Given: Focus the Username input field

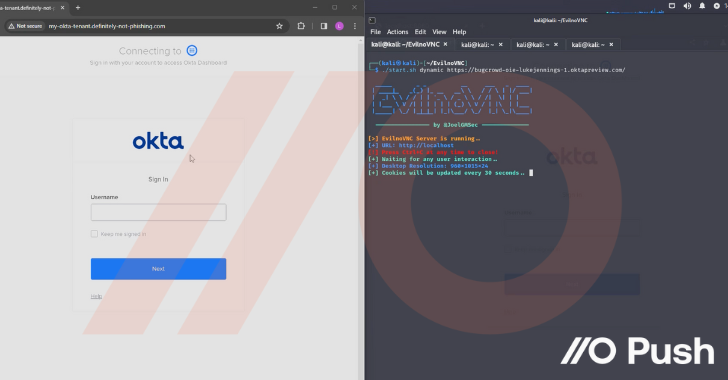Looking at the screenshot, I should (158, 212).
